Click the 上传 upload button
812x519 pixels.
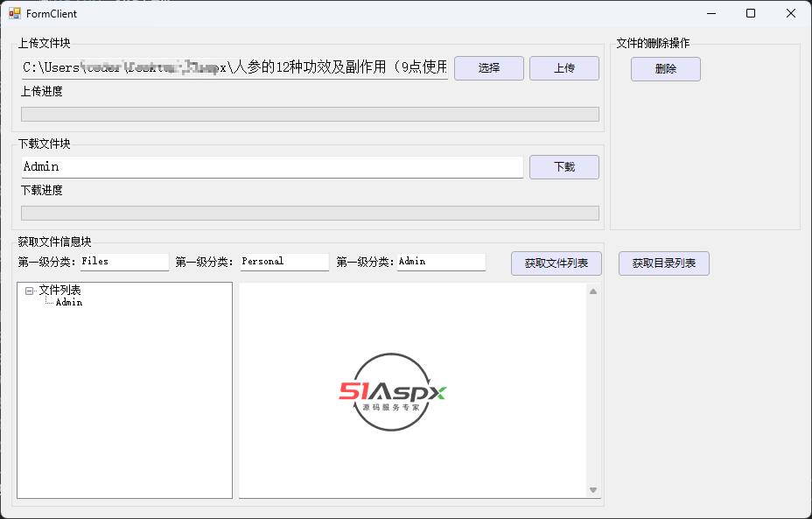564,68
